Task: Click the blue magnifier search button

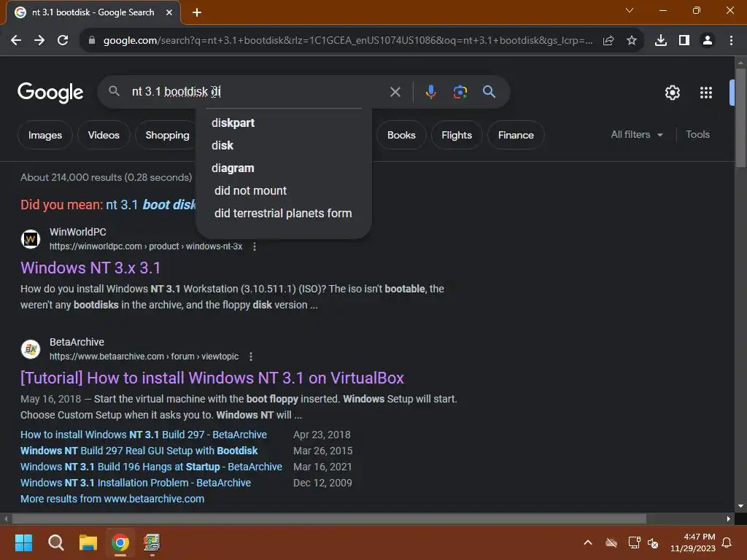Action: 489,92
